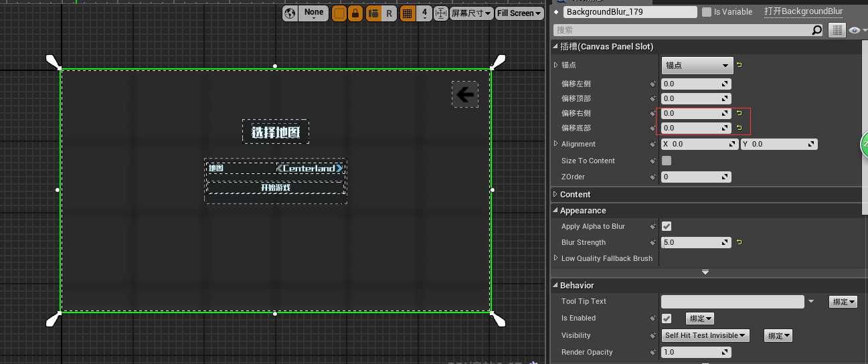This screenshot has width=868, height=364.
Task: Open the 锚点 anchors dropdown
Action: tap(697, 66)
